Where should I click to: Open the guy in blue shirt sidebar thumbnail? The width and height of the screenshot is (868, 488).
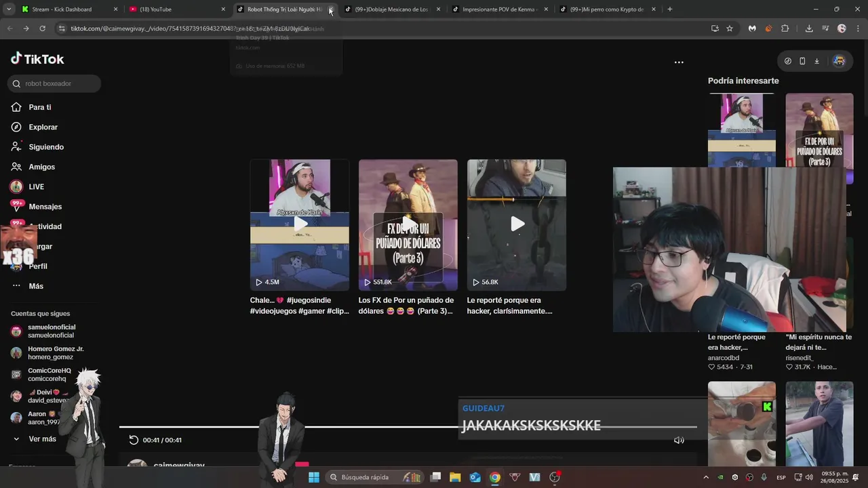tap(819, 424)
